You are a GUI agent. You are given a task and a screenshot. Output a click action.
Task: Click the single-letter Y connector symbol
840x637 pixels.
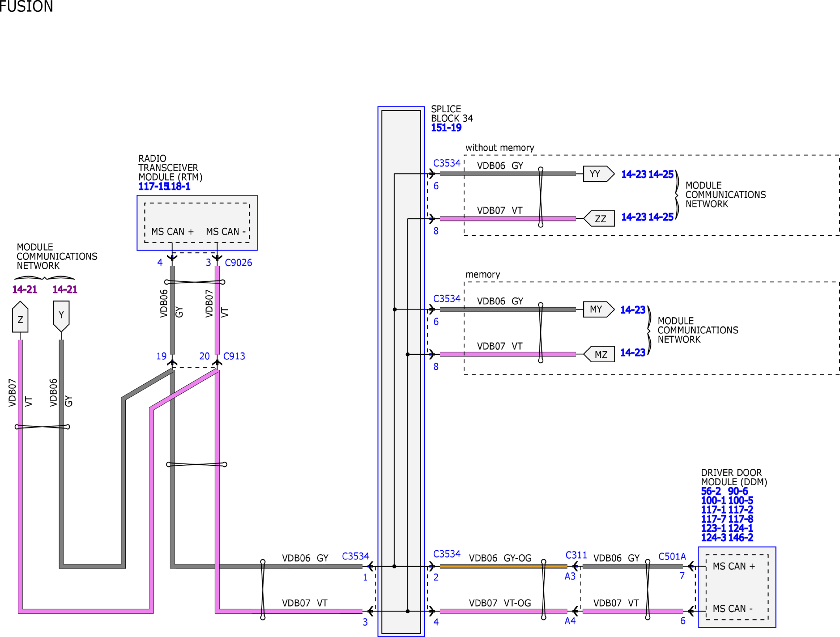(x=61, y=317)
